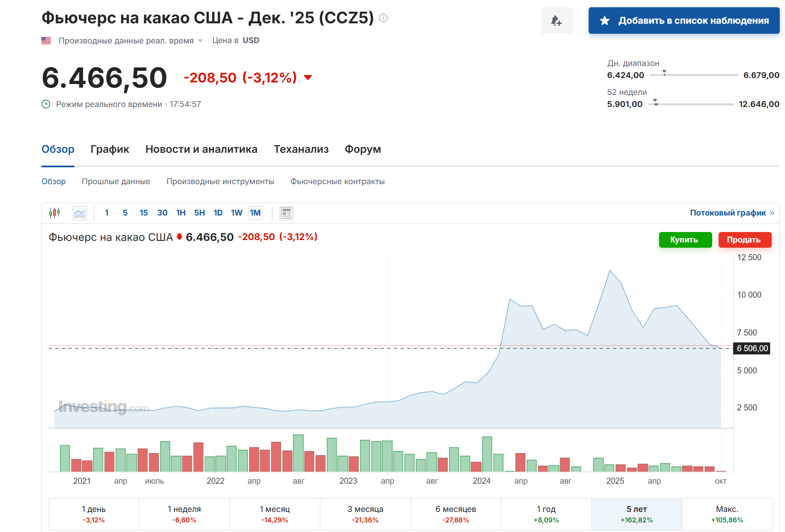Viewport: 785px width, 532px height.
Task: Click the news overlay icon in chart toolbar
Action: tap(286, 213)
